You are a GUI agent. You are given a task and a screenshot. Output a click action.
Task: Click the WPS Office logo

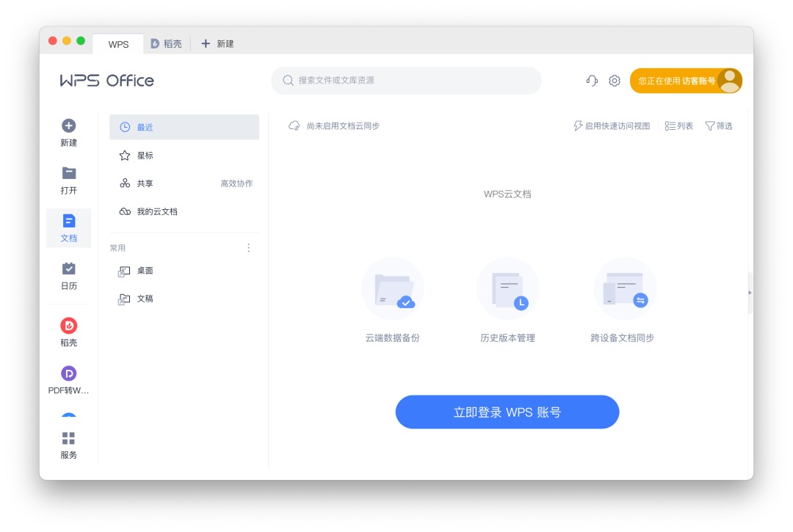[x=106, y=80]
